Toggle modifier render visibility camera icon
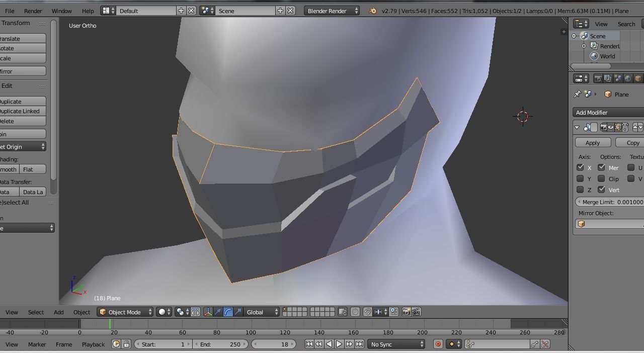644x353 pixels. 604,127
